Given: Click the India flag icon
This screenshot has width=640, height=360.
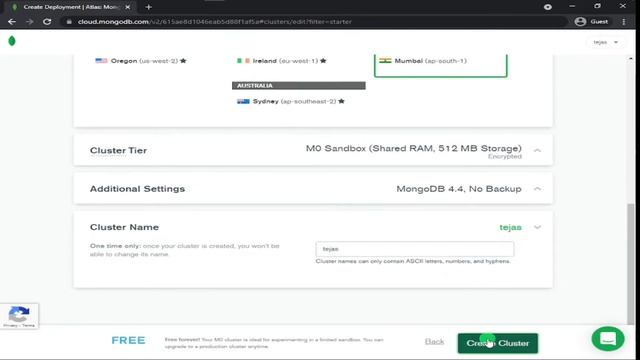Looking at the screenshot, I should [385, 60].
